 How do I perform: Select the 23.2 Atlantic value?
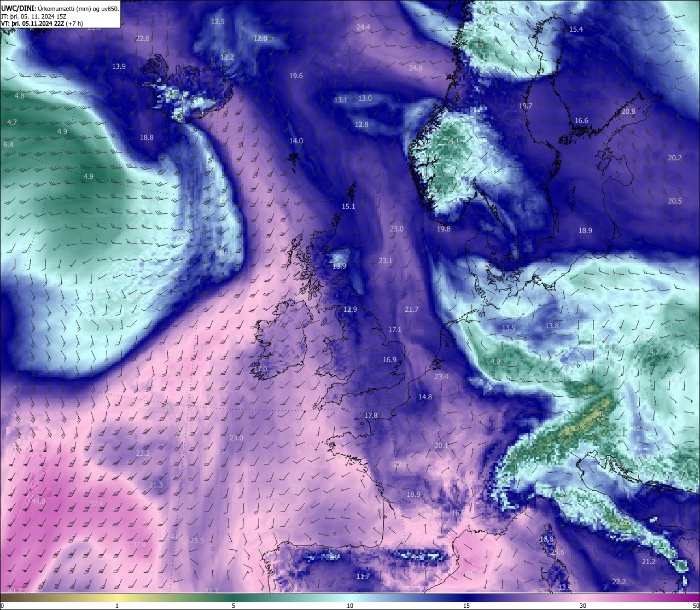point(143,454)
